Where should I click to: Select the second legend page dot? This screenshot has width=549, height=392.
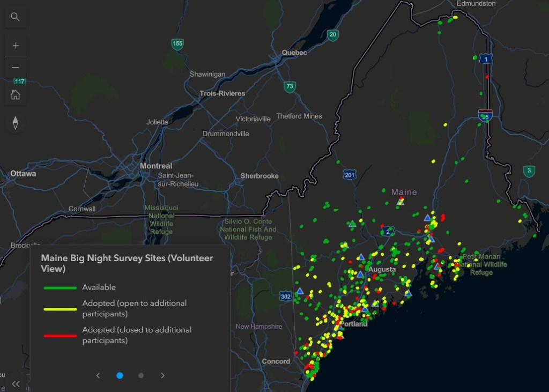[x=141, y=375]
